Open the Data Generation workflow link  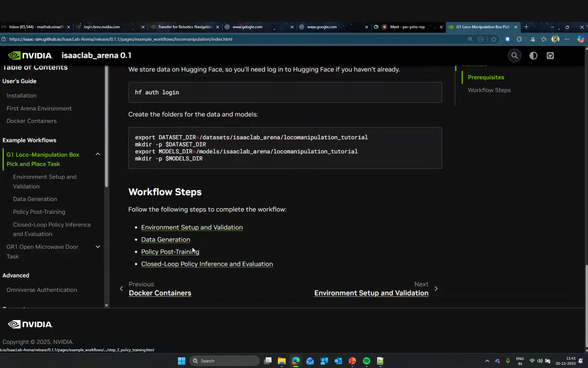coord(165,239)
